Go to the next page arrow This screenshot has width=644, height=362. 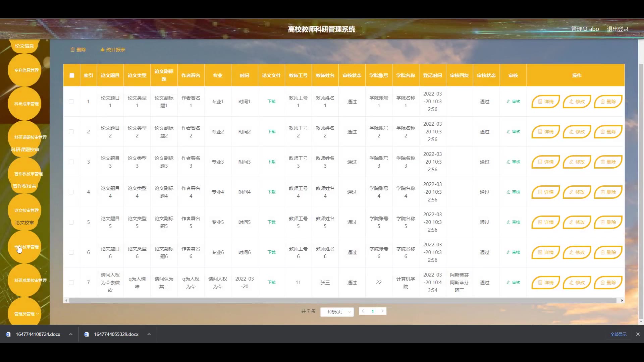[382, 311]
